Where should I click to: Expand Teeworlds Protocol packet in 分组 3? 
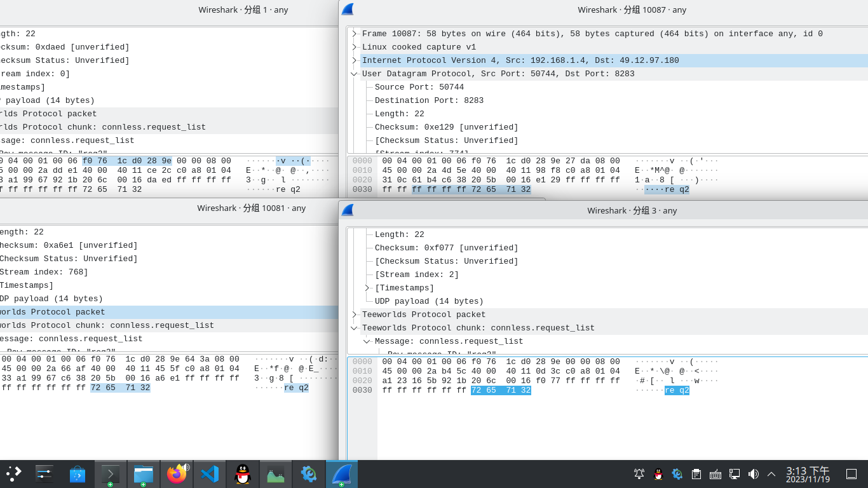tap(355, 315)
